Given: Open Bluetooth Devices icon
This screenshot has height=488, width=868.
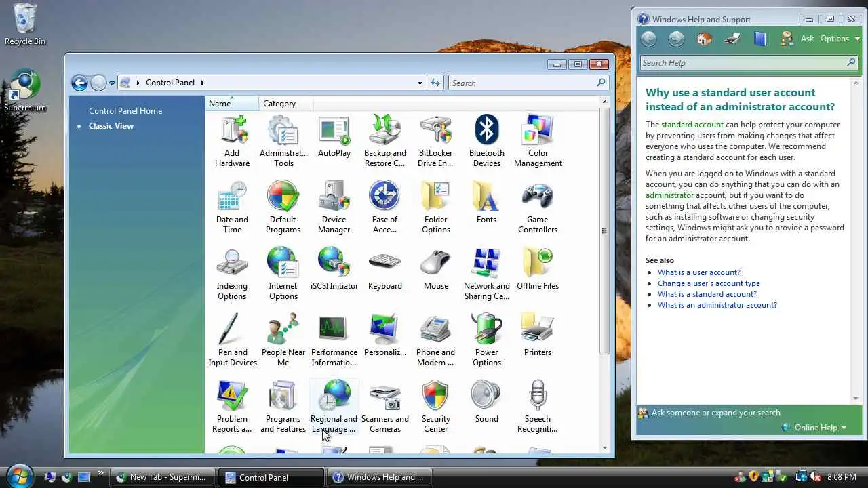Looking at the screenshot, I should [487, 141].
